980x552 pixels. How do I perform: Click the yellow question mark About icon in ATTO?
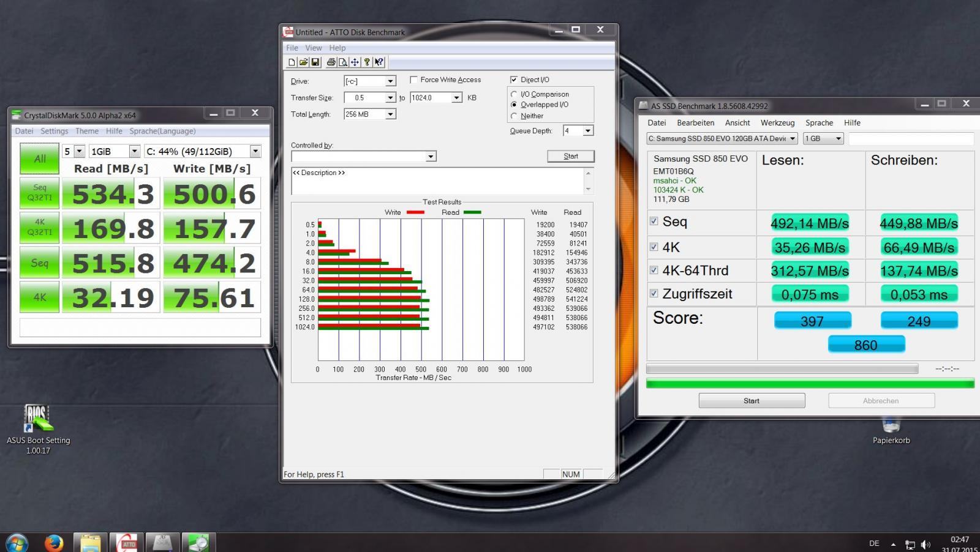click(366, 62)
